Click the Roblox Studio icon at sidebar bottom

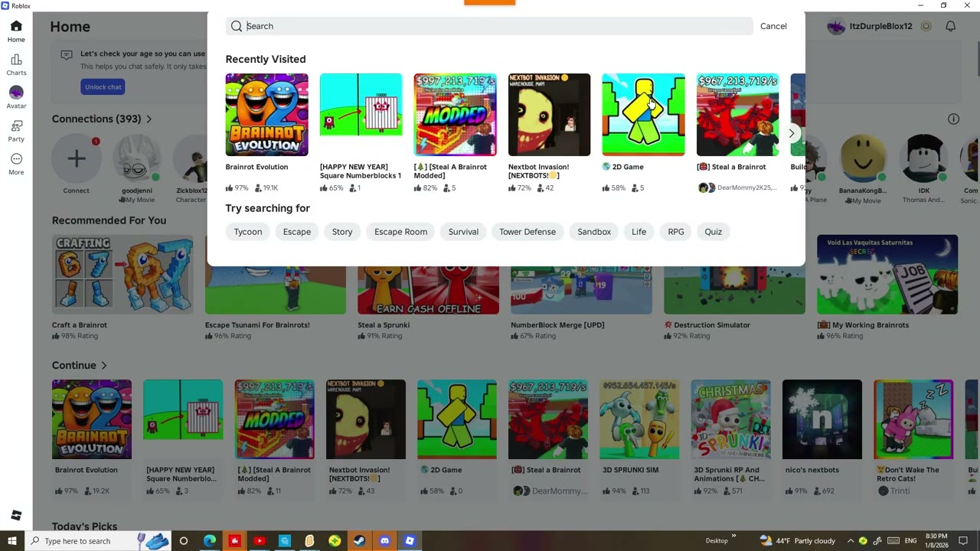coord(16,515)
